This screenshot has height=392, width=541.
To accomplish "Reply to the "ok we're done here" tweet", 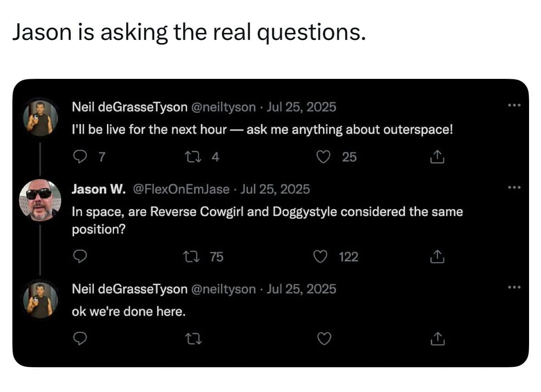I will click(x=80, y=339).
